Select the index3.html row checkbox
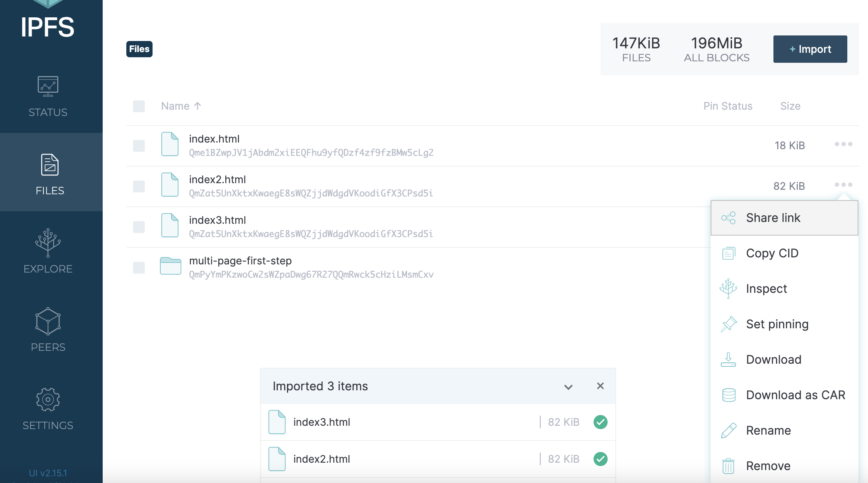868x483 pixels. [x=139, y=227]
